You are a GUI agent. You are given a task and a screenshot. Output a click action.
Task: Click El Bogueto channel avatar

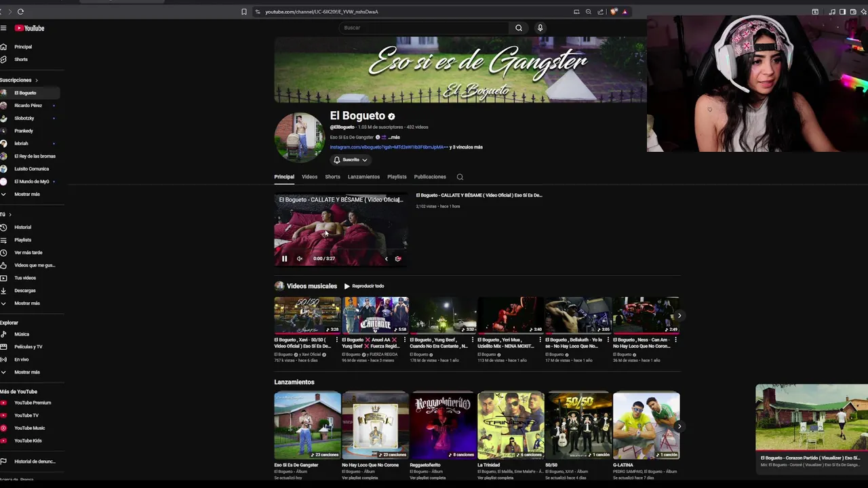point(299,138)
